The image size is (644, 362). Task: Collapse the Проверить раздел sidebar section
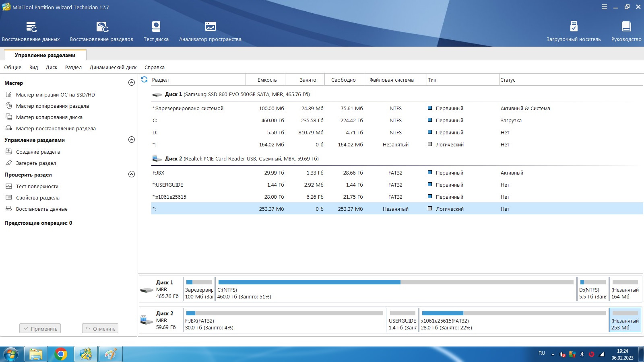point(131,175)
